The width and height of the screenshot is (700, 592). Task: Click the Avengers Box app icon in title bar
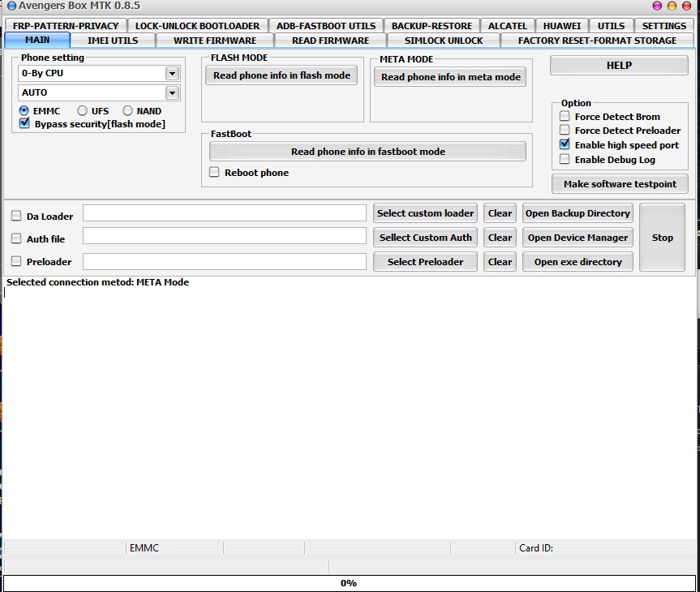coord(11,6)
